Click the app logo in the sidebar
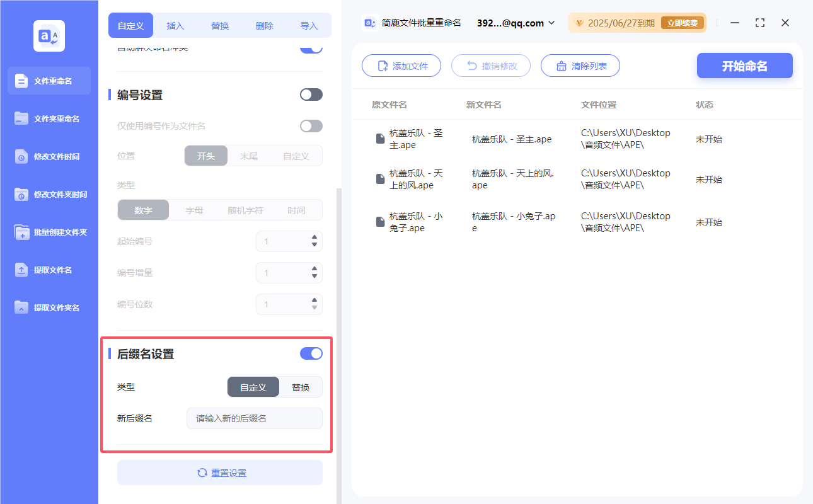This screenshot has height=504, width=813. 49,36
